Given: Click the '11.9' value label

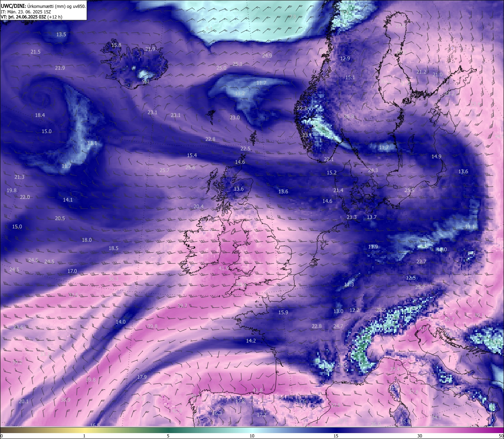Looking at the screenshot, I should pyautogui.click(x=373, y=247).
